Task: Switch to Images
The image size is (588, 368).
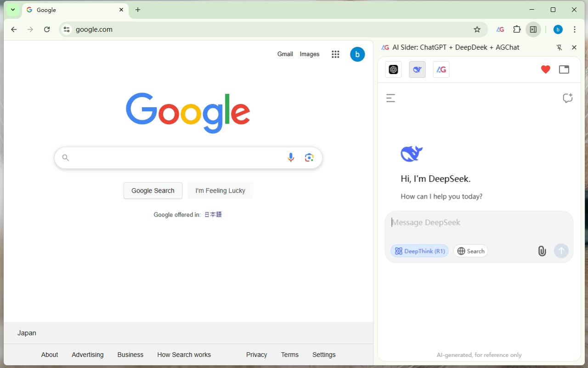Action: point(309,54)
